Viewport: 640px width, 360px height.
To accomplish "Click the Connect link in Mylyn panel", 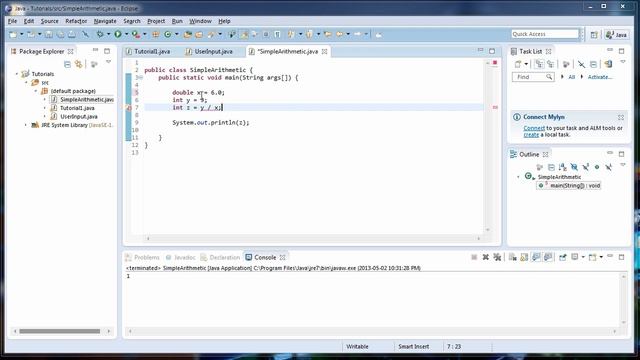I will [534, 128].
